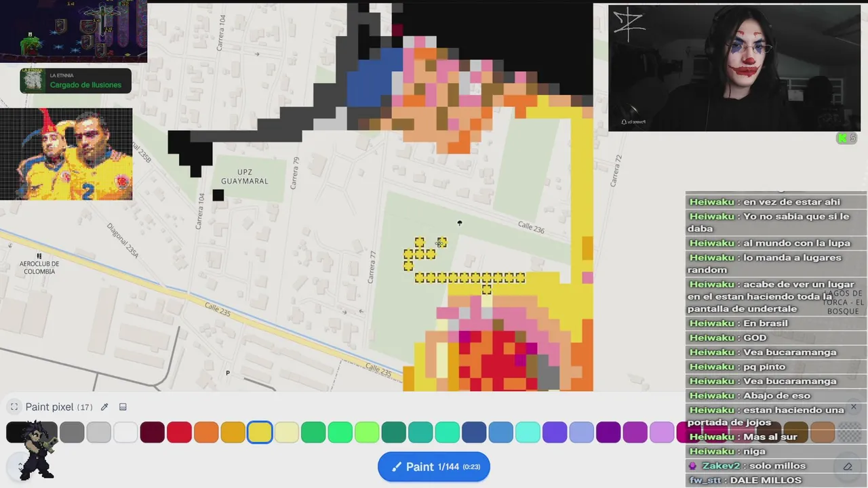Pick the dark blue color swatch
Image resolution: width=868 pixels, height=488 pixels.
click(474, 432)
